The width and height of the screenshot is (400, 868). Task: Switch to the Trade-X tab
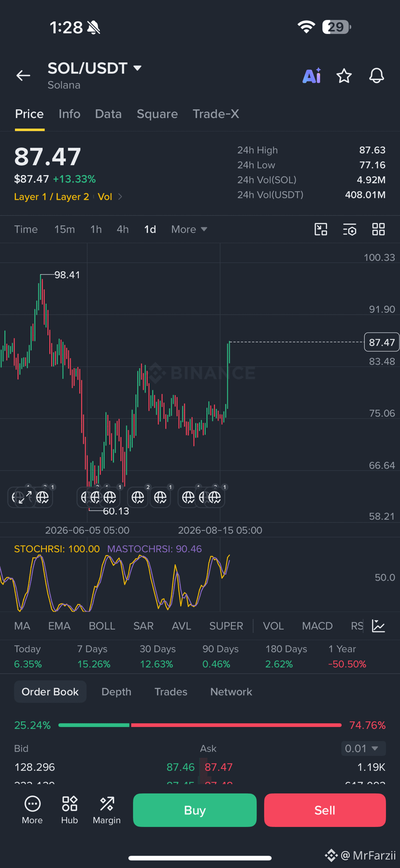coord(216,114)
